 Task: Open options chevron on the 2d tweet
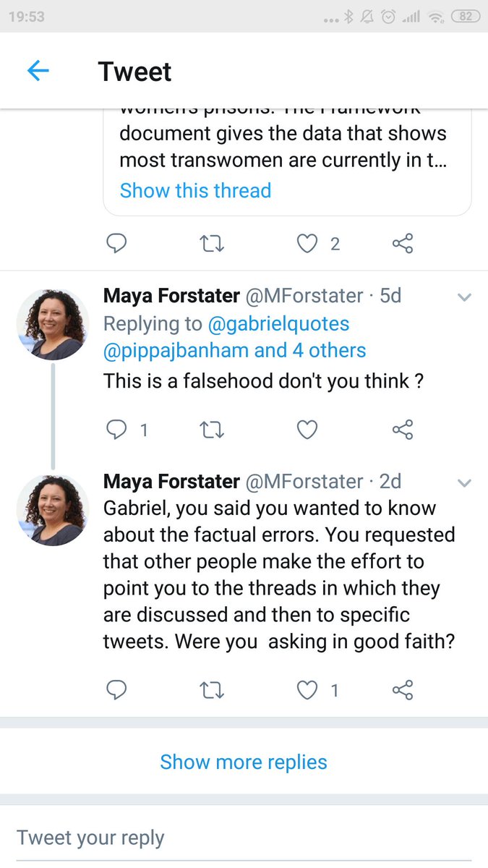465,482
